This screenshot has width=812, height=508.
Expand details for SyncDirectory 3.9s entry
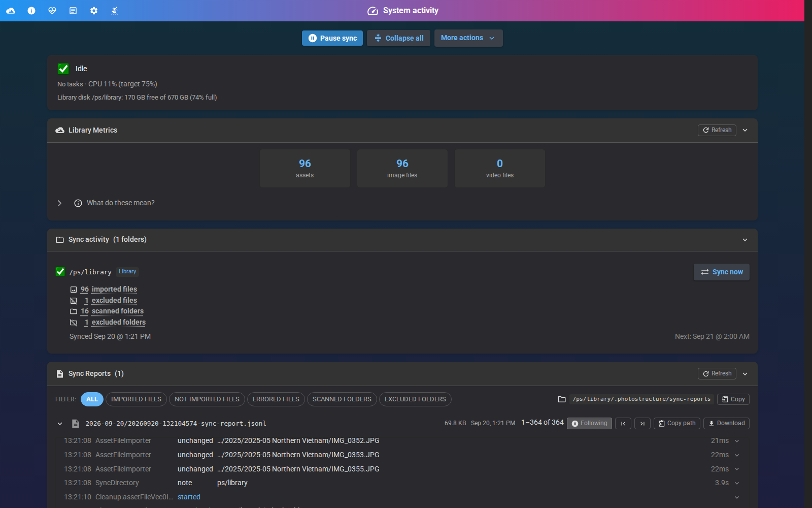coord(737,483)
